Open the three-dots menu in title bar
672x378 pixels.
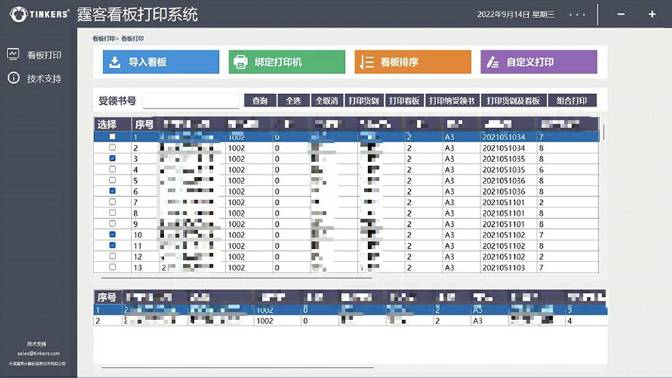577,15
